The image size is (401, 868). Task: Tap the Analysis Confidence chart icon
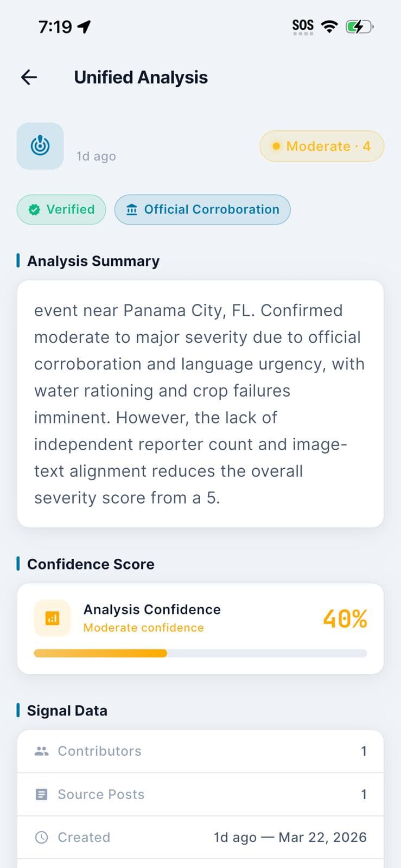(52, 618)
